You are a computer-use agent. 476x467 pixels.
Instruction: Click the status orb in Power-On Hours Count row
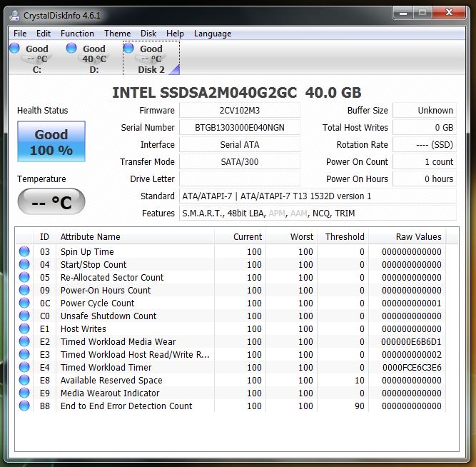(x=24, y=290)
